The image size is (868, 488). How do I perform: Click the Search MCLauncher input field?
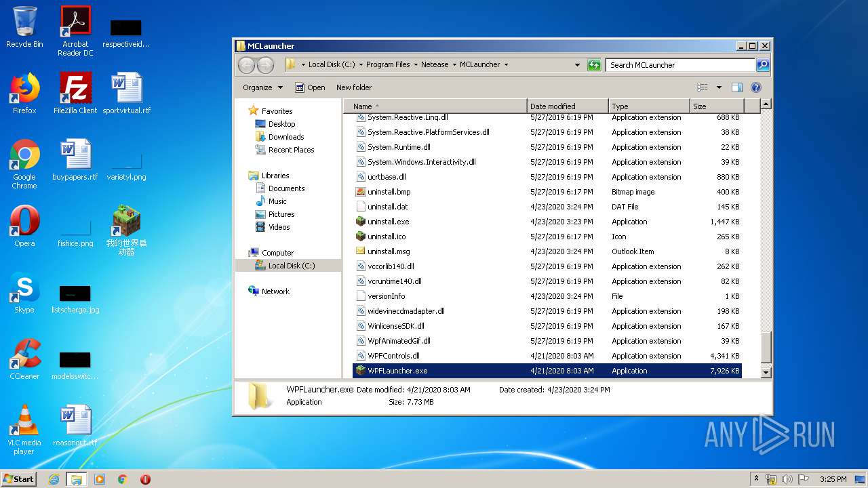[680, 65]
